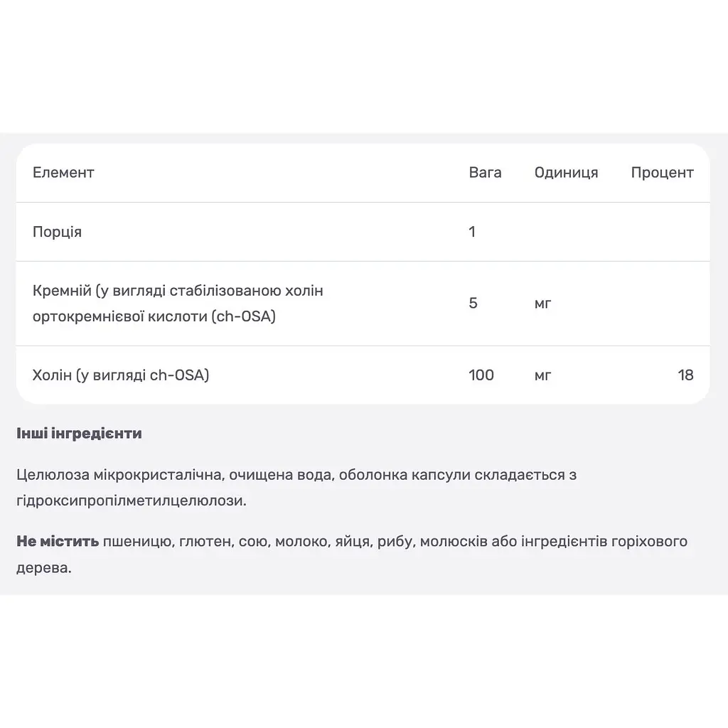Viewport: 728px width, 728px height.
Task: Click the Порція value 1
Action: click(472, 232)
